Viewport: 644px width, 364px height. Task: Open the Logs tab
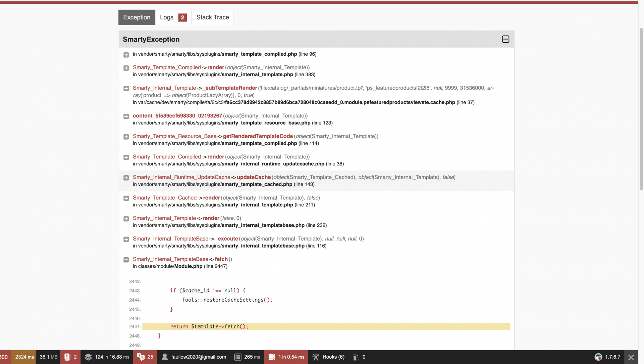(x=173, y=17)
